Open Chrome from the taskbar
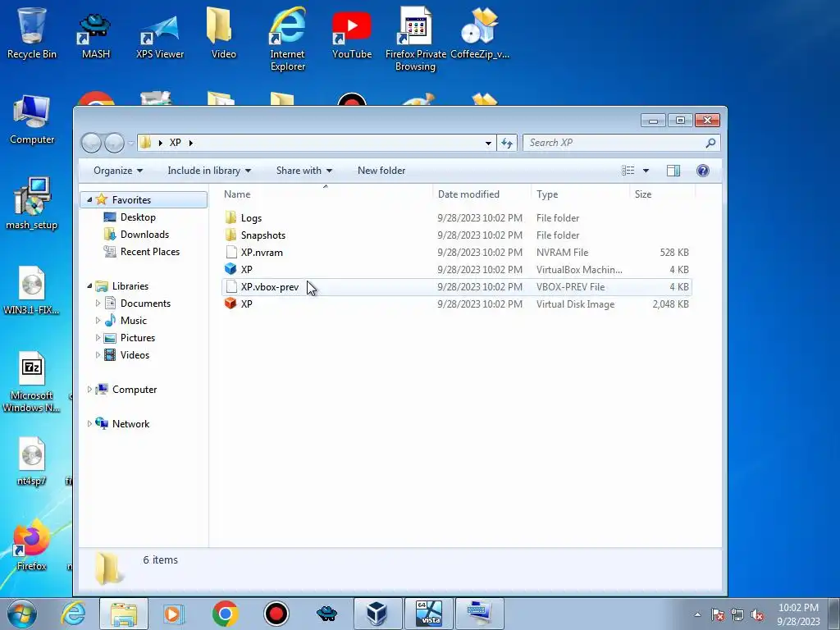 pyautogui.click(x=225, y=614)
